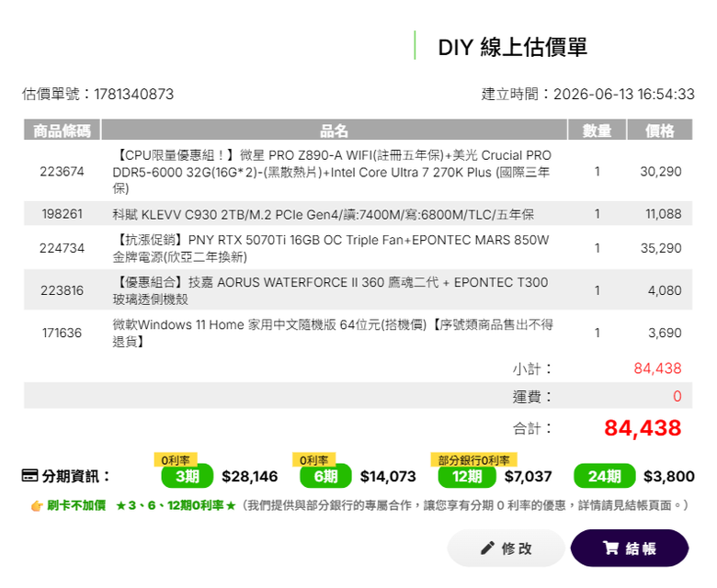This screenshot has width=717, height=588.
Task: Click the 分期資訊 label
Action: [75, 476]
